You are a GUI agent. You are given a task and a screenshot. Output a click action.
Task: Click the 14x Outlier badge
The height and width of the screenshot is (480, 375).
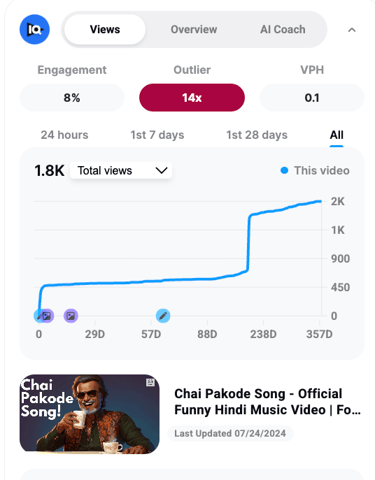[x=192, y=98]
